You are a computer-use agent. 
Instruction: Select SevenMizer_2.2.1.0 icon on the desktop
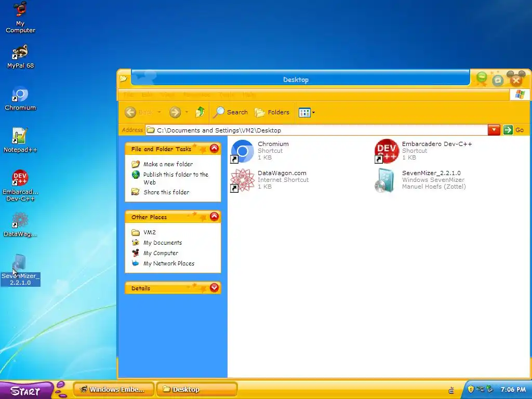coord(20,270)
